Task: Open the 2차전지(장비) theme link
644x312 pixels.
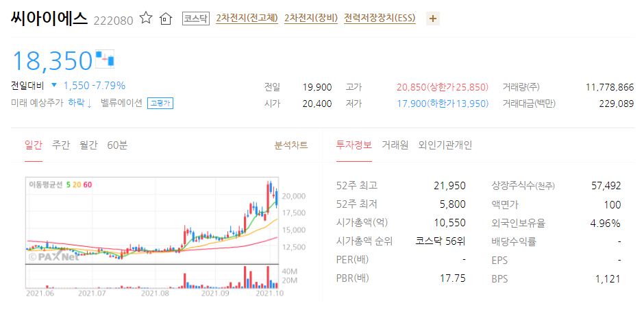Action: pos(311,19)
